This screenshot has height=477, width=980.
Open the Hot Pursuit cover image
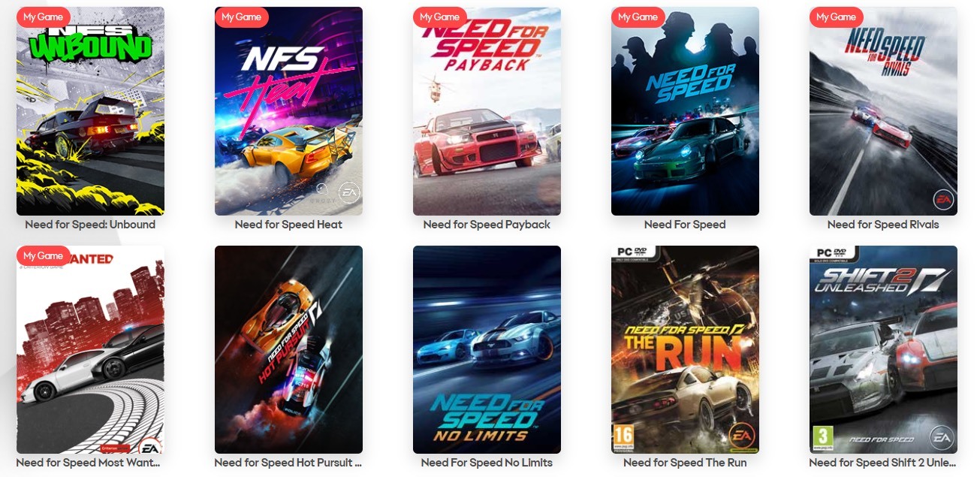click(x=288, y=349)
